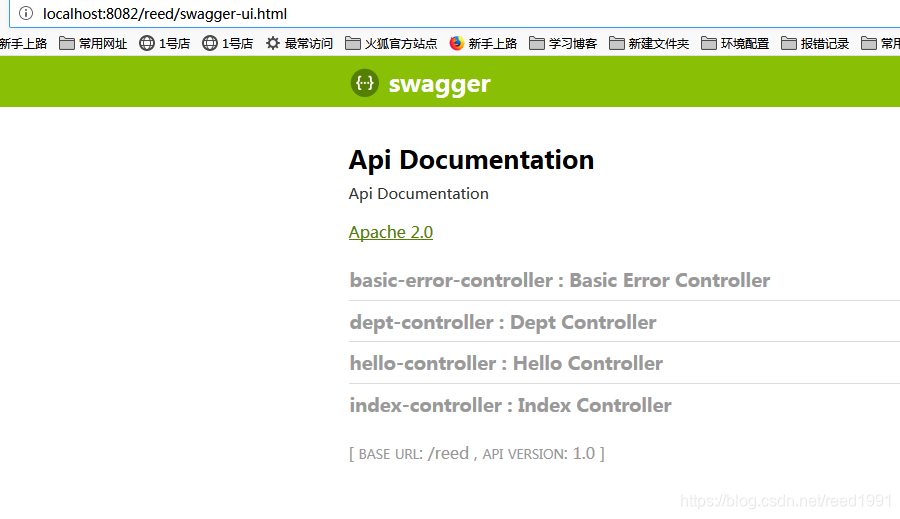Open the 学习博客 bookmark folder
The image size is (900, 519).
click(x=563, y=44)
